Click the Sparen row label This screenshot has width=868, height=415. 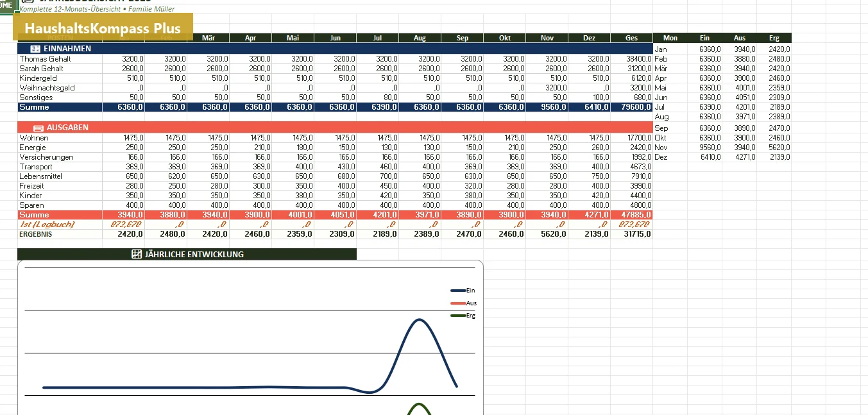[x=31, y=205]
